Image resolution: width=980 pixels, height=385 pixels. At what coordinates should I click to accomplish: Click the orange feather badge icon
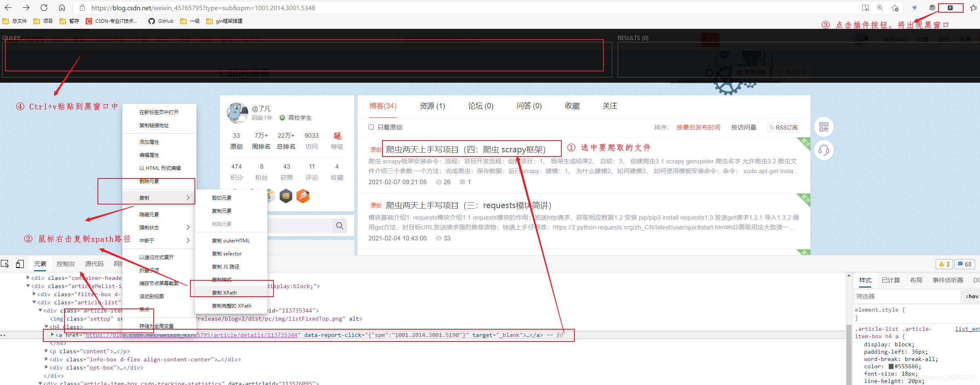[303, 196]
